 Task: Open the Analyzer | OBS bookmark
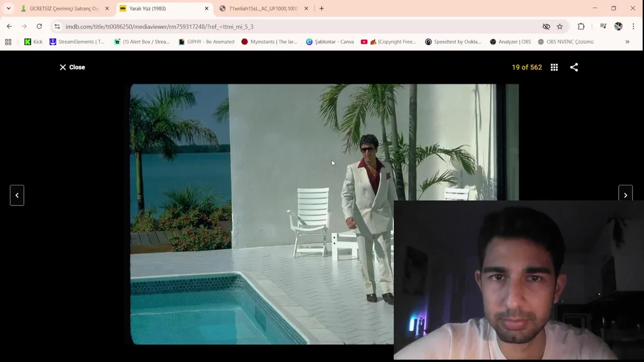510,42
